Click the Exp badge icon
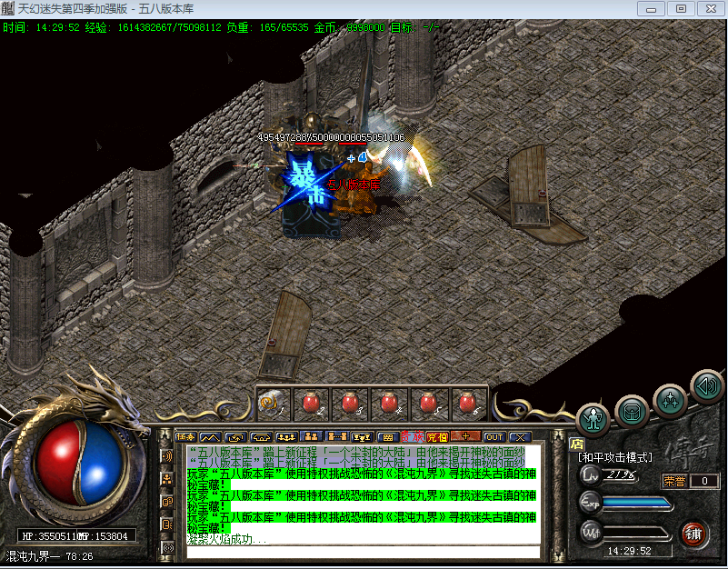 (590, 503)
